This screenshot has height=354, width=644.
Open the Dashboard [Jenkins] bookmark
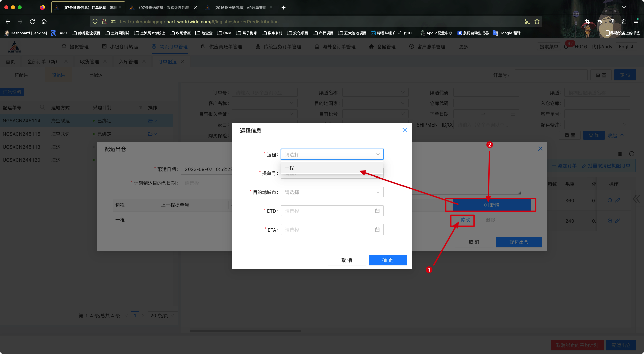tap(26, 33)
